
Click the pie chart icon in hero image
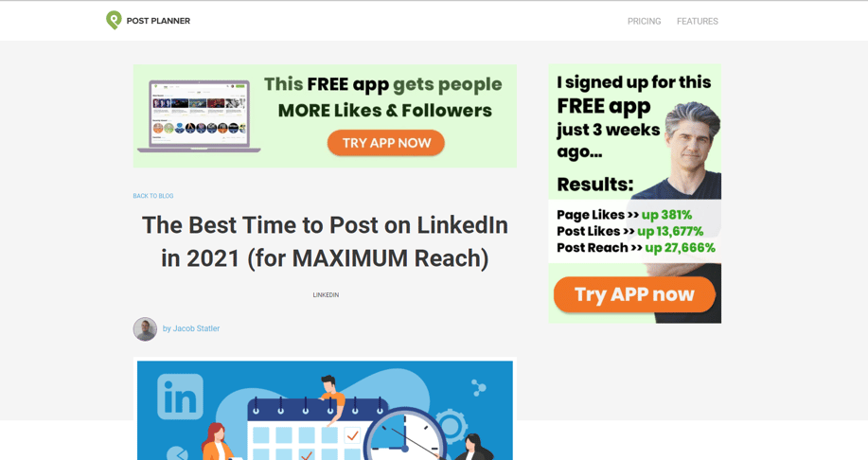177,453
